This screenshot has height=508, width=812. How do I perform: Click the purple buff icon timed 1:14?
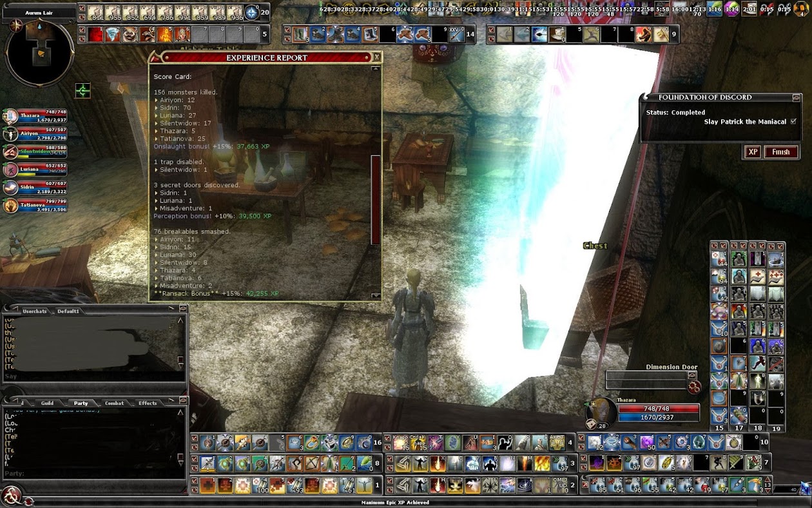[x=731, y=9]
